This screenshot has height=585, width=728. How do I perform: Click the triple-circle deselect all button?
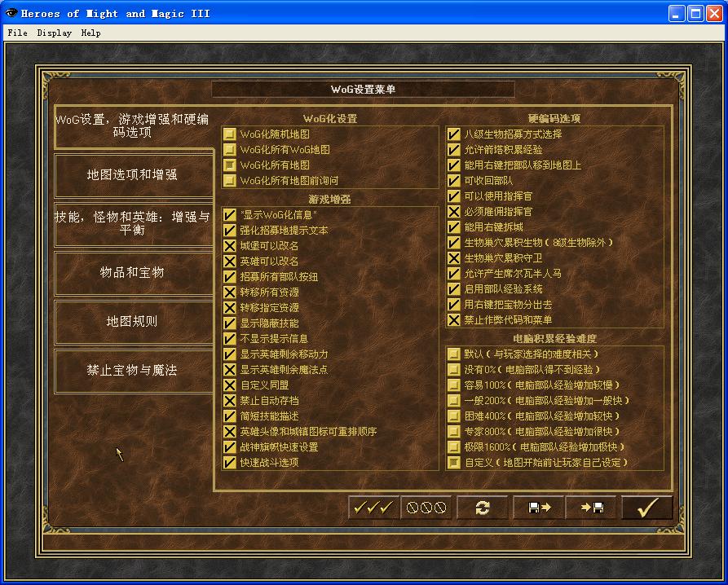(426, 507)
